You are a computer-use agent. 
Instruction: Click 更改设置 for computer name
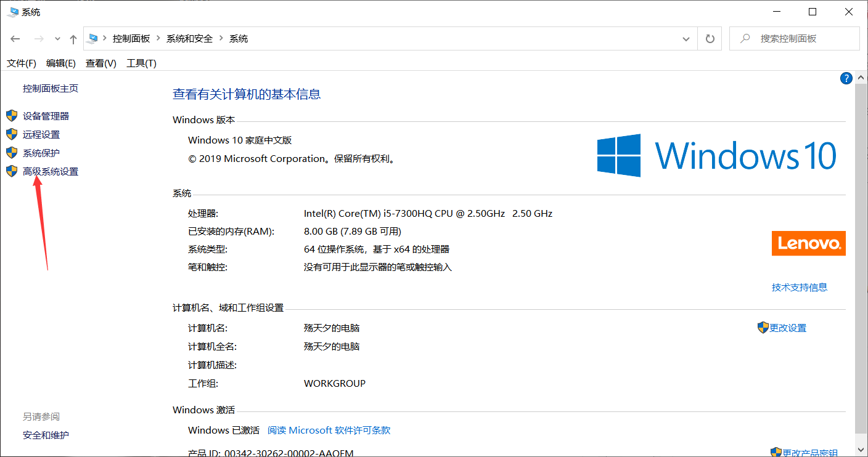click(788, 328)
